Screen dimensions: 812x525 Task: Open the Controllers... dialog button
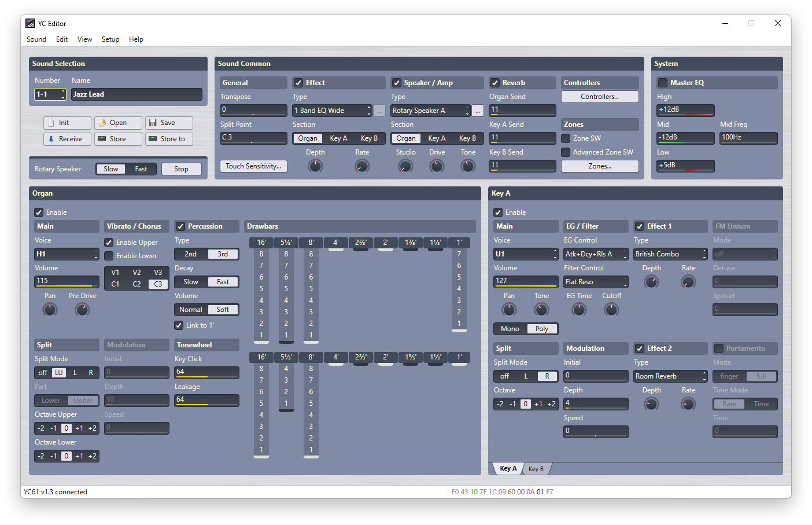tap(600, 97)
